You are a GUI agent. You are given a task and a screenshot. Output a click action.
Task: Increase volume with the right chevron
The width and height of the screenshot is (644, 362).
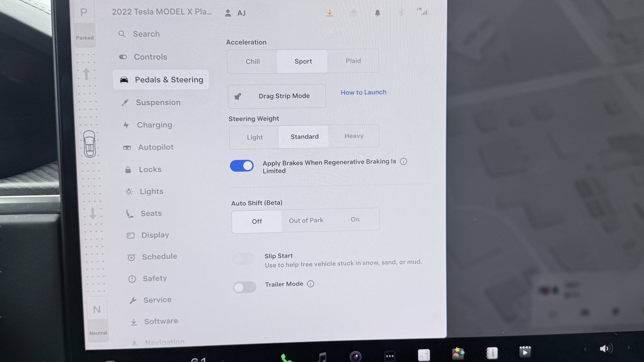(629, 347)
